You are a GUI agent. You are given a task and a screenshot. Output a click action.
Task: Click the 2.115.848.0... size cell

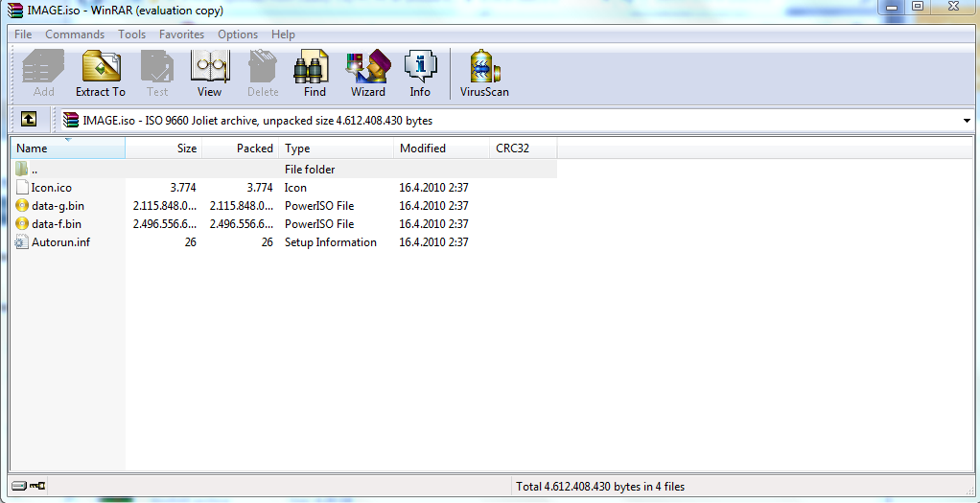[165, 206]
